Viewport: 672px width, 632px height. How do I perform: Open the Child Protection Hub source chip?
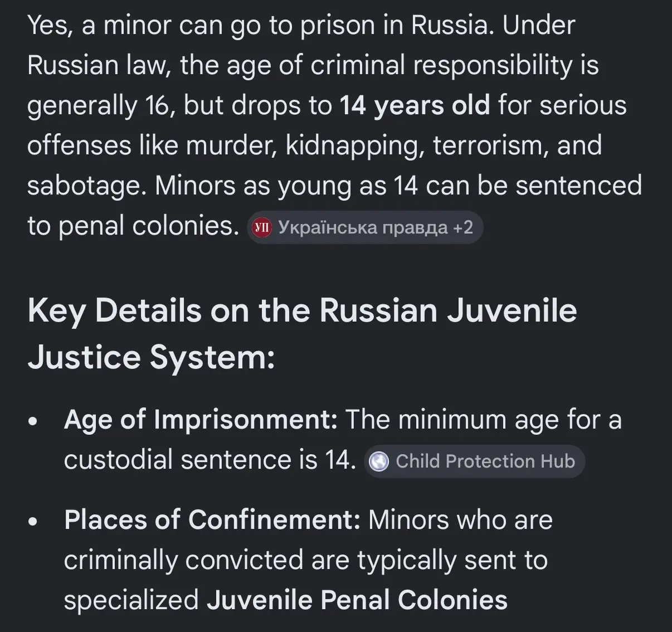click(x=474, y=461)
